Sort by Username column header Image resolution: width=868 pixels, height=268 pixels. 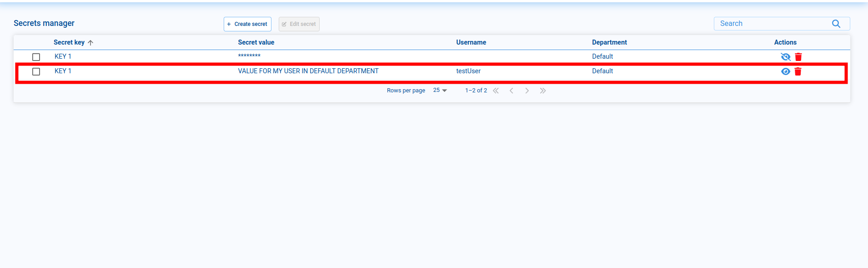tap(471, 42)
